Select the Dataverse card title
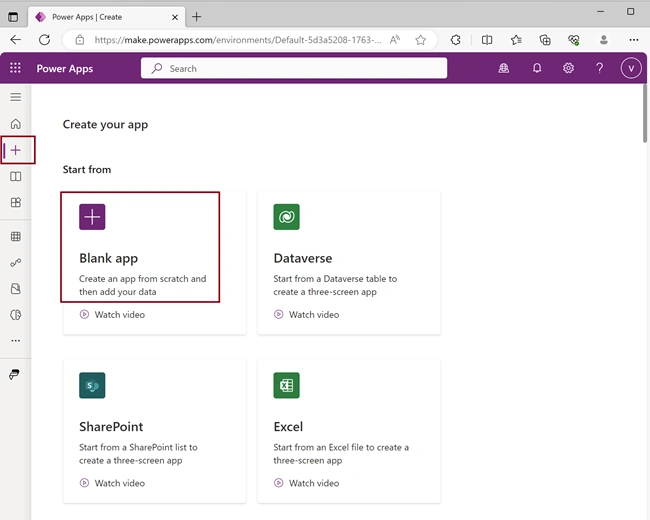This screenshot has width=650, height=520. [303, 258]
